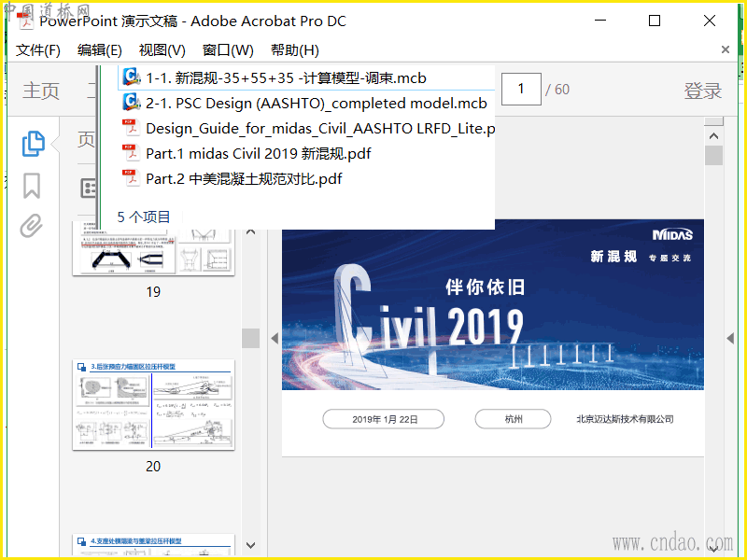747x560 pixels.
Task: Click the document vertical scrollbar thumb
Action: click(713, 155)
